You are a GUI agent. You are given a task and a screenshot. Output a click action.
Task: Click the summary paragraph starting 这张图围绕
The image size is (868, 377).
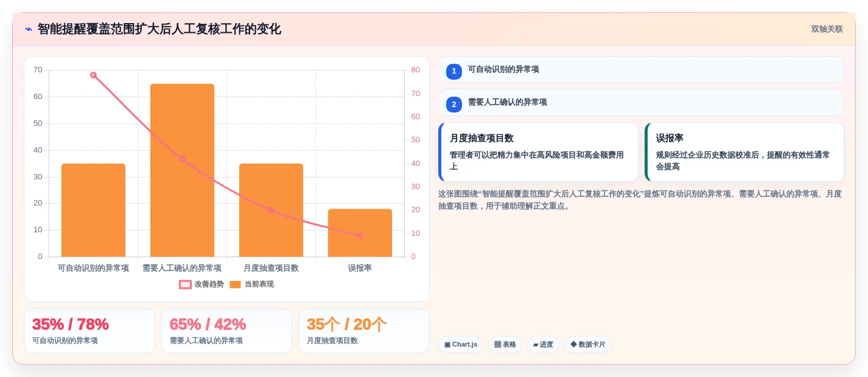point(640,200)
